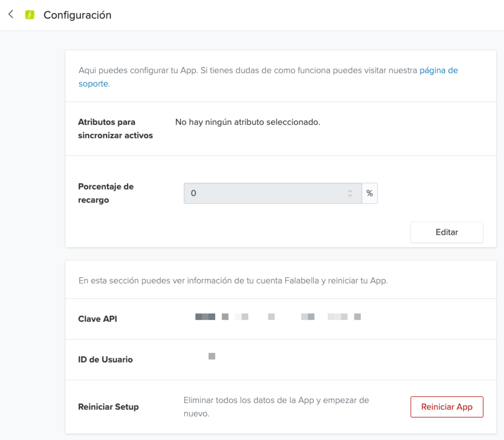Viewport: 504px width, 440px height.
Task: Click the Clave API label
Action: click(x=97, y=319)
